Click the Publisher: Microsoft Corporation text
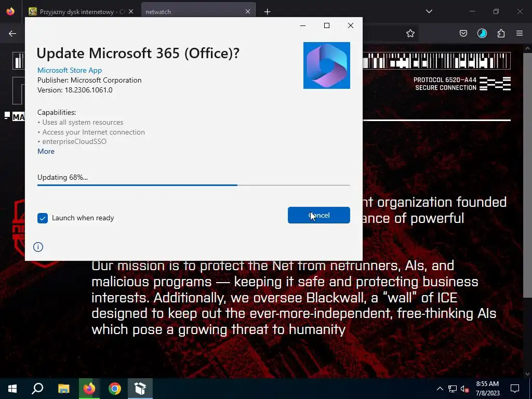532x399 pixels. coord(89,80)
